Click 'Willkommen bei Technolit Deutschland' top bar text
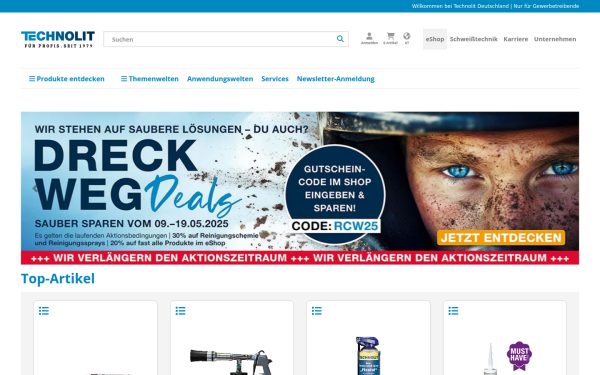 pos(460,6)
